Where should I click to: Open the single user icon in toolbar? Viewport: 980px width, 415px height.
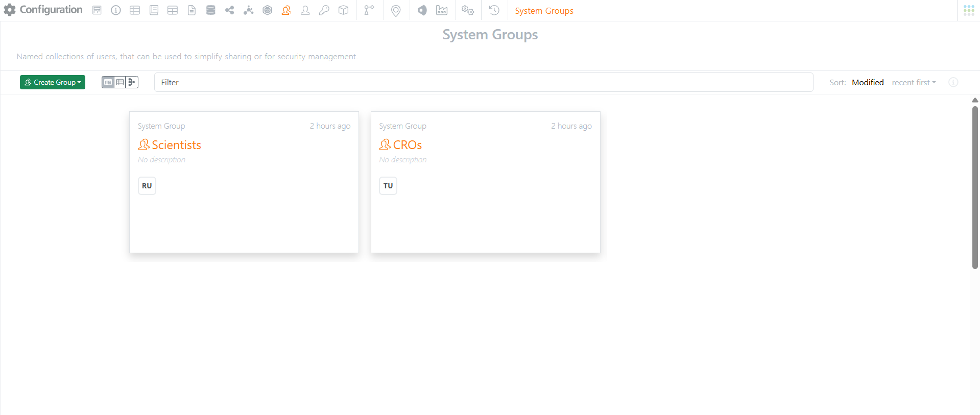tap(305, 10)
